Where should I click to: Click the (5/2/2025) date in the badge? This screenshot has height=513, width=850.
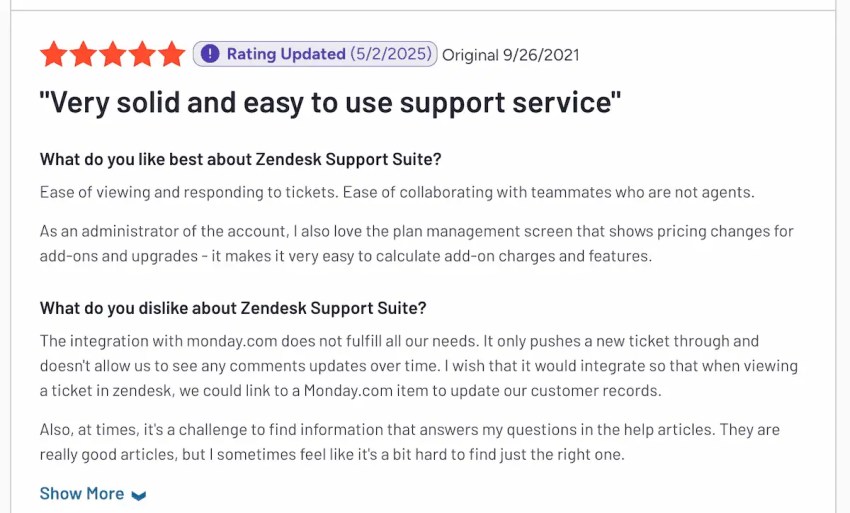coord(391,54)
